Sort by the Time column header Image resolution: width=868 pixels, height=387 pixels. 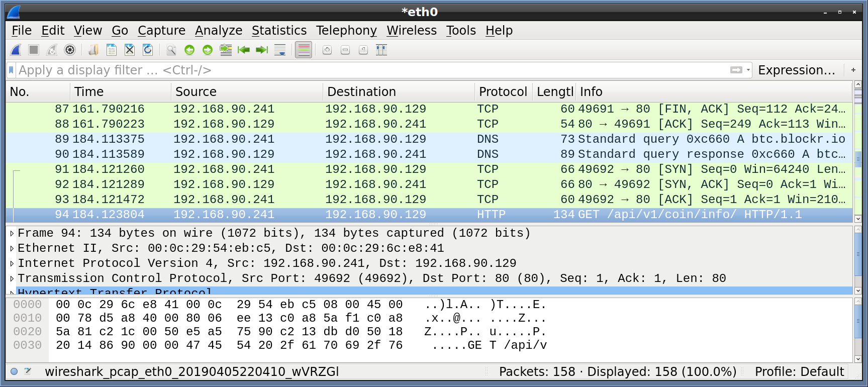pos(121,91)
